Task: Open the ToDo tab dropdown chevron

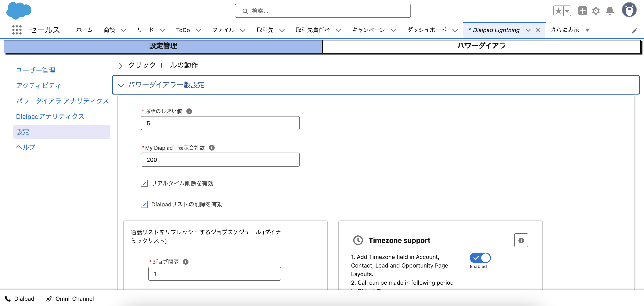Action: tap(198, 31)
